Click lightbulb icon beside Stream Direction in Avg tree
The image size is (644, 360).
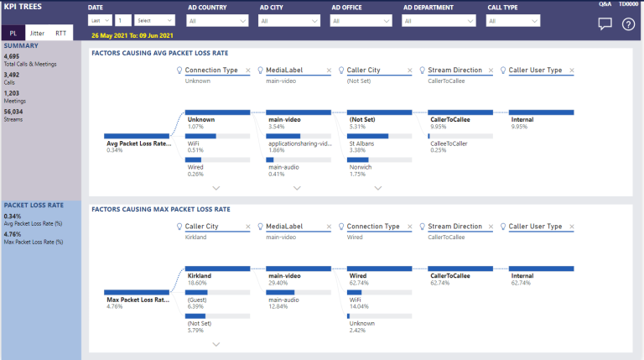[x=423, y=70]
